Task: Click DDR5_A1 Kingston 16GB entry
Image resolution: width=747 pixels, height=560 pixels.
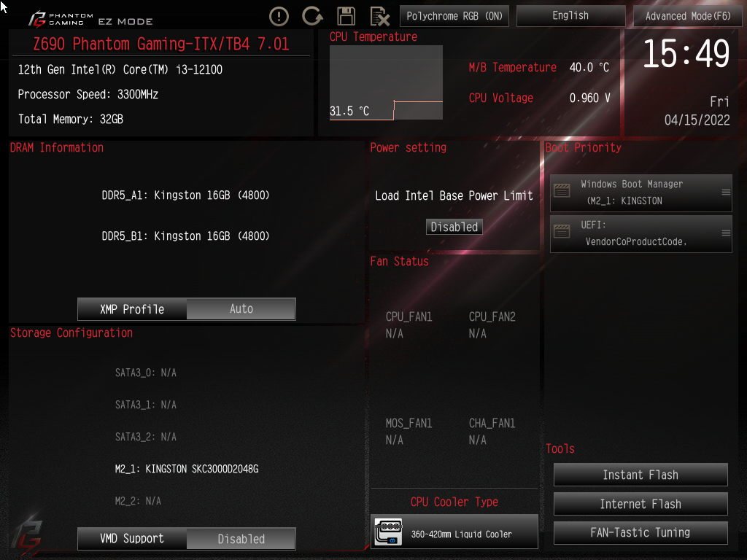Action: (185, 195)
